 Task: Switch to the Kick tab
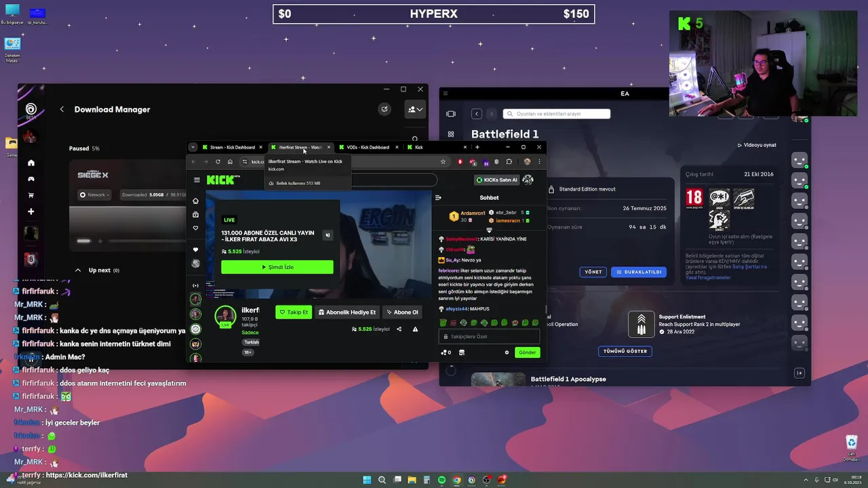tap(437, 147)
